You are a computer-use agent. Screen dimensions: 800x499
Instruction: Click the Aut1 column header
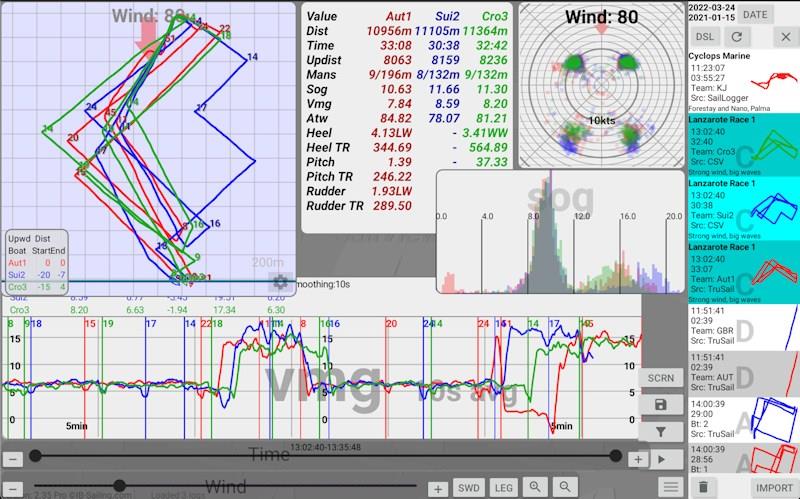point(398,16)
